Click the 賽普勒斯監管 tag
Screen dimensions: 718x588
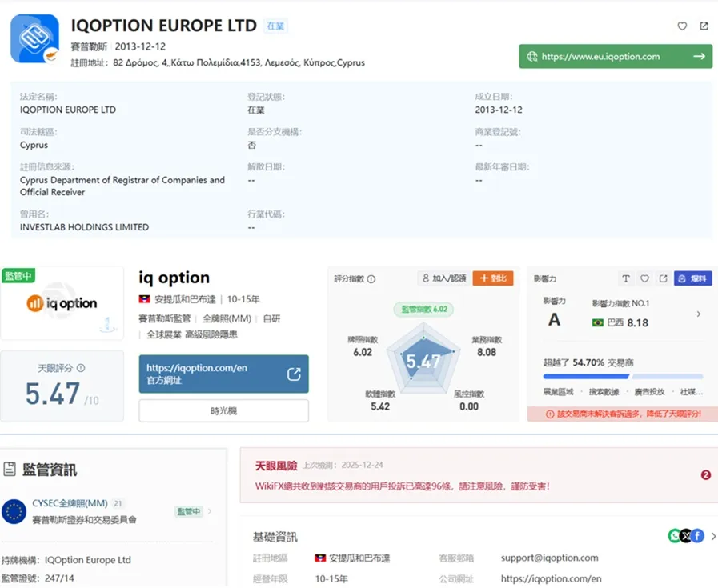[x=164, y=318]
